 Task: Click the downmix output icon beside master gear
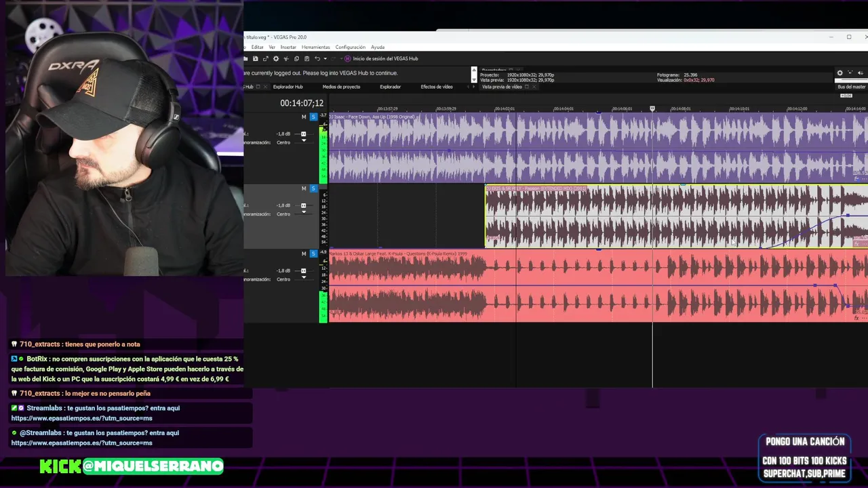850,73
